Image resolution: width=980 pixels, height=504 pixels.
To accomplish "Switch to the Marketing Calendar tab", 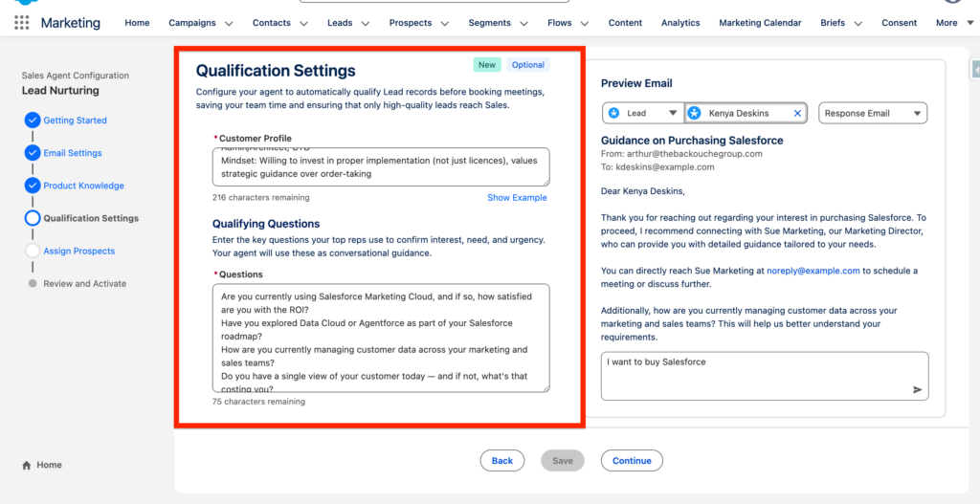I will coord(760,23).
